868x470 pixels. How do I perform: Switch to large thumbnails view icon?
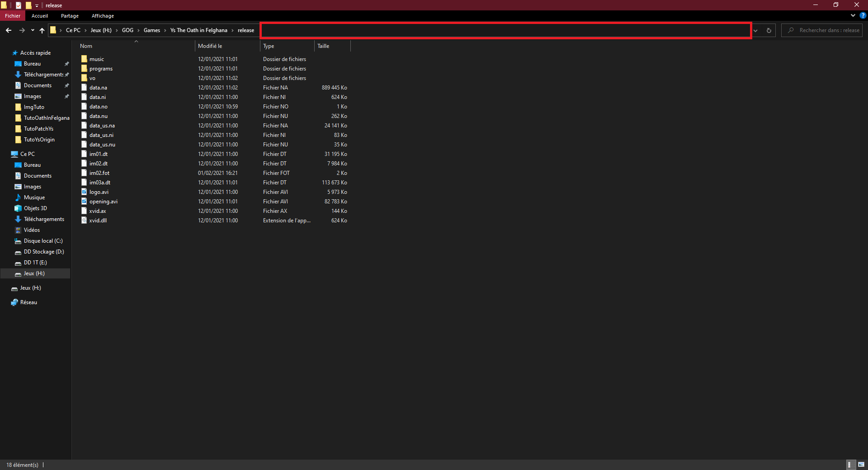[x=861, y=465]
